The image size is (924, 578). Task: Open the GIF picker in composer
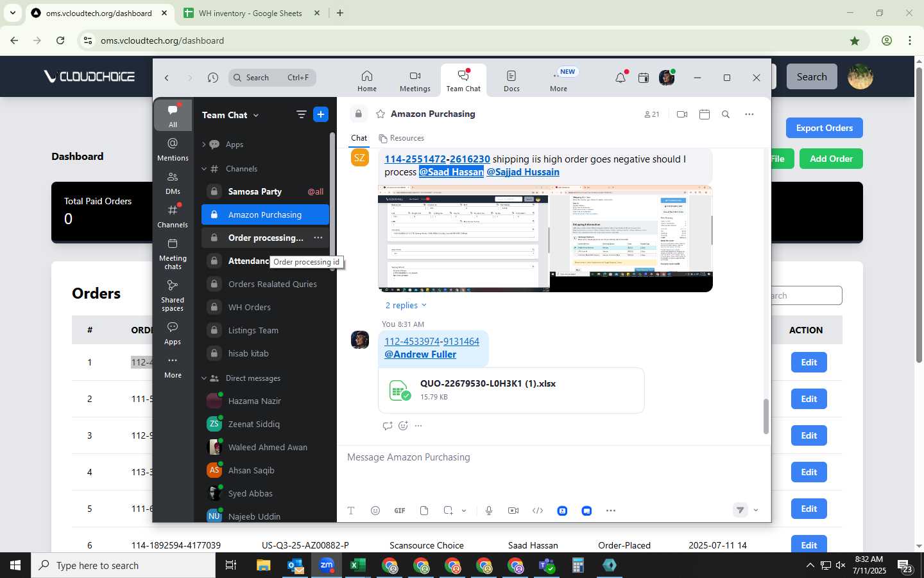pos(400,511)
